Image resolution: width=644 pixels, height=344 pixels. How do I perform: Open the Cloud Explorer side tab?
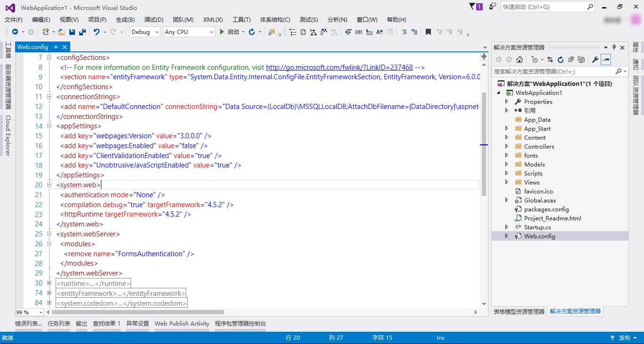(8, 135)
